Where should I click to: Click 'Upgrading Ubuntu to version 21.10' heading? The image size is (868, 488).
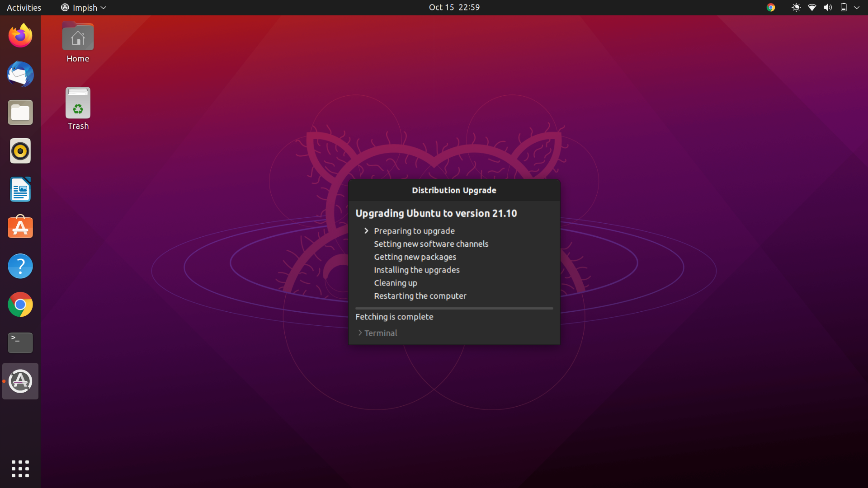point(436,213)
